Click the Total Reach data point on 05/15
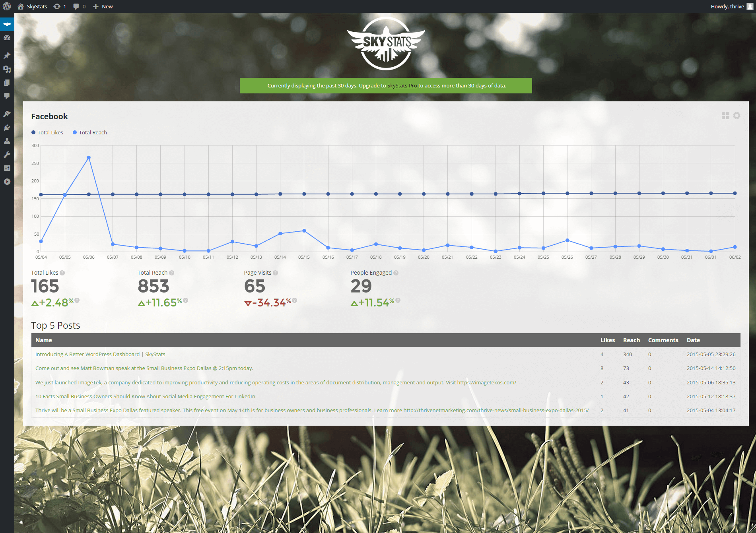This screenshot has height=533, width=756. point(304,231)
